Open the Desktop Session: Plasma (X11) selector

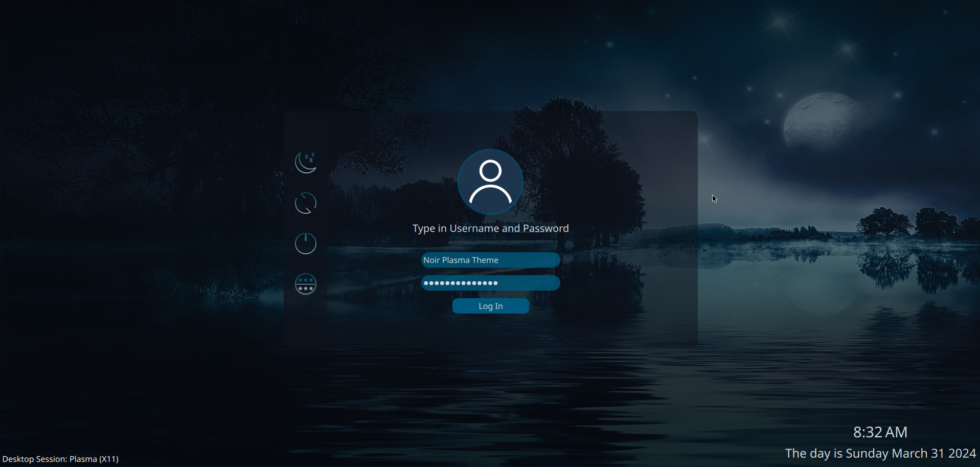click(x=61, y=459)
